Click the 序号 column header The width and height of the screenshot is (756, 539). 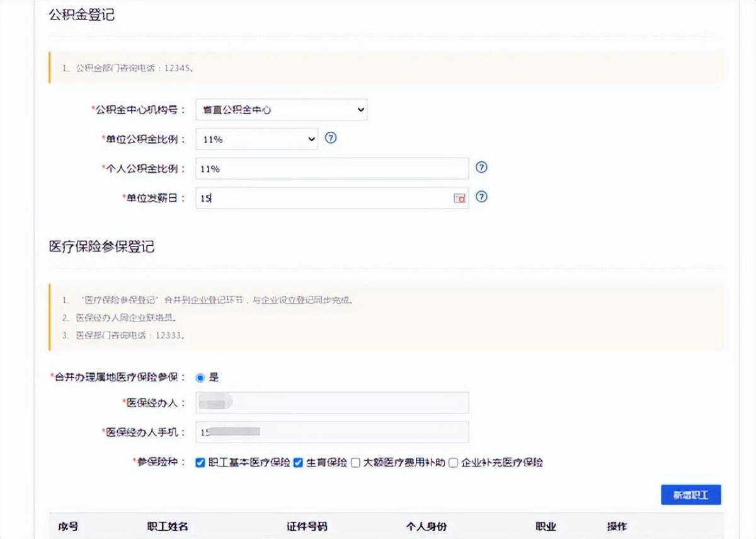coord(68,526)
